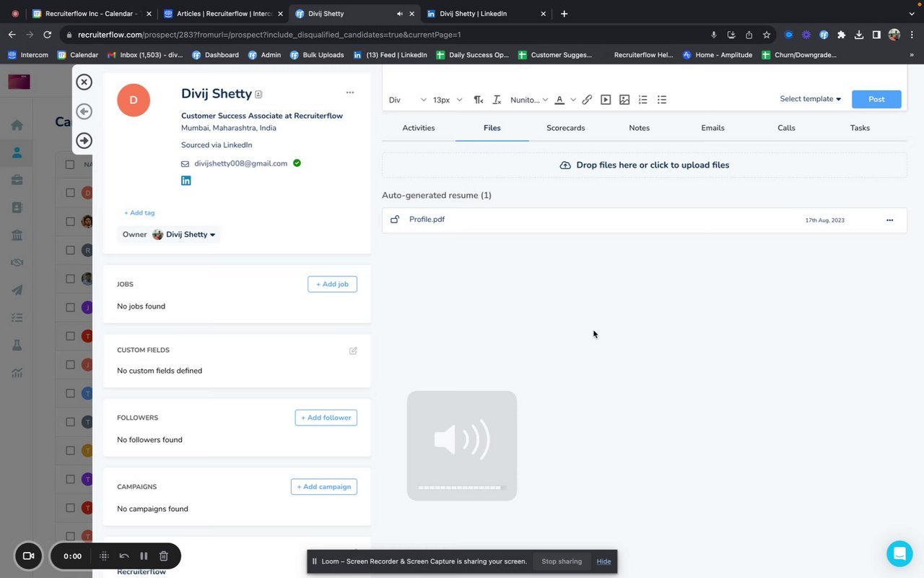Insert image in the editor toolbar
The width and height of the screenshot is (924, 578).
pos(624,100)
